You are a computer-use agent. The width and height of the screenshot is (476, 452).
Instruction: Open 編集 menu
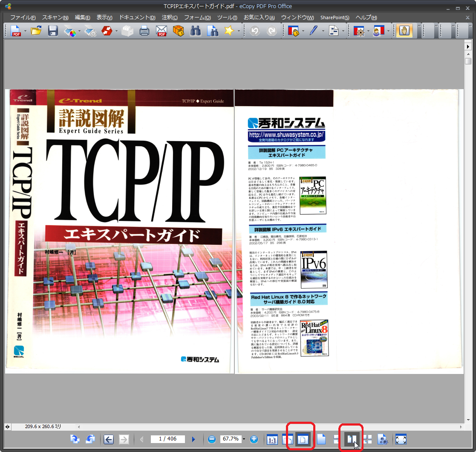(83, 17)
